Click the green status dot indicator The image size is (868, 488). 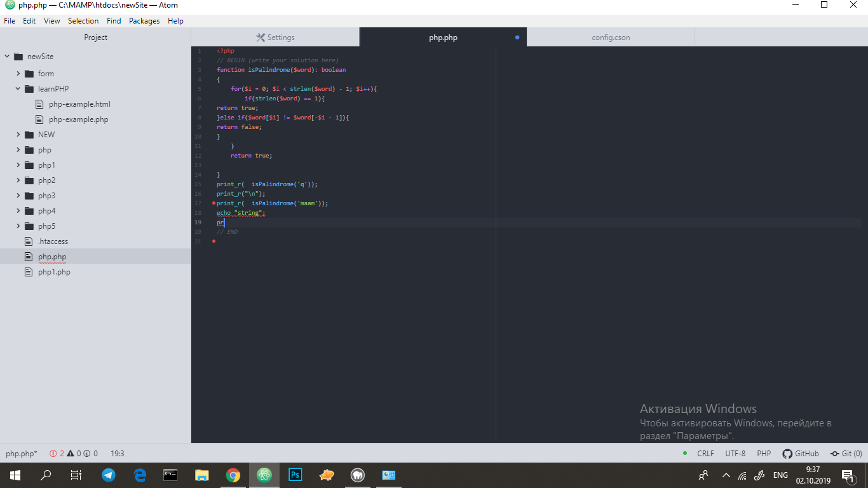click(x=685, y=453)
